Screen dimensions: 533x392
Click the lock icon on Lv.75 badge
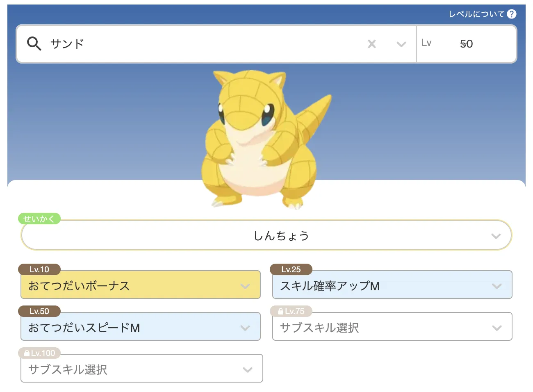(x=280, y=311)
